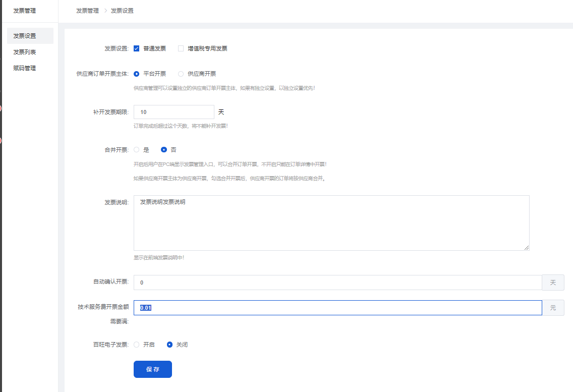Click the 自动确认开票 input field
The image size is (573, 392).
[x=337, y=283]
